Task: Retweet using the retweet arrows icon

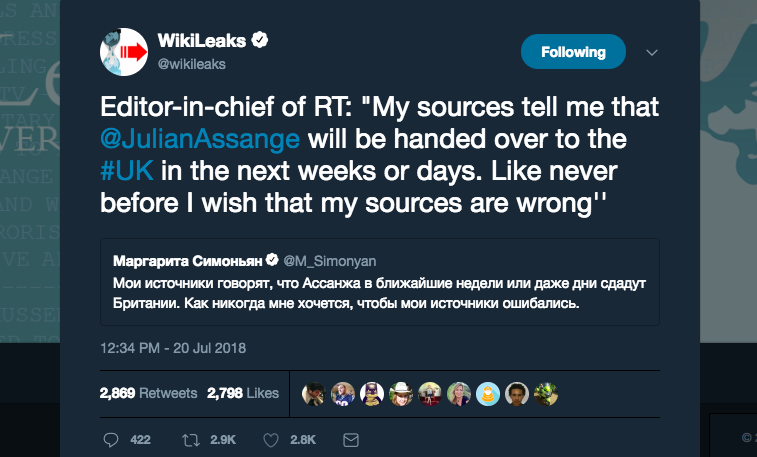Action: (x=191, y=440)
